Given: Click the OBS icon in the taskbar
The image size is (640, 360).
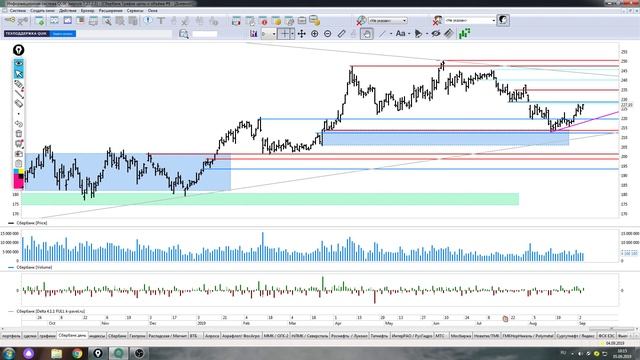Looking at the screenshot, I should click(x=139, y=353).
